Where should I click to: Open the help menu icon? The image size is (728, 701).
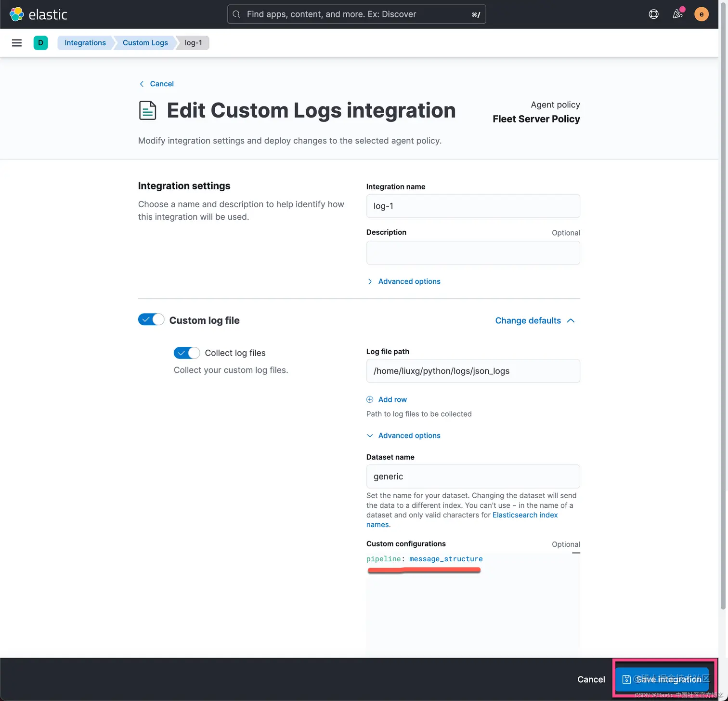pyautogui.click(x=653, y=14)
